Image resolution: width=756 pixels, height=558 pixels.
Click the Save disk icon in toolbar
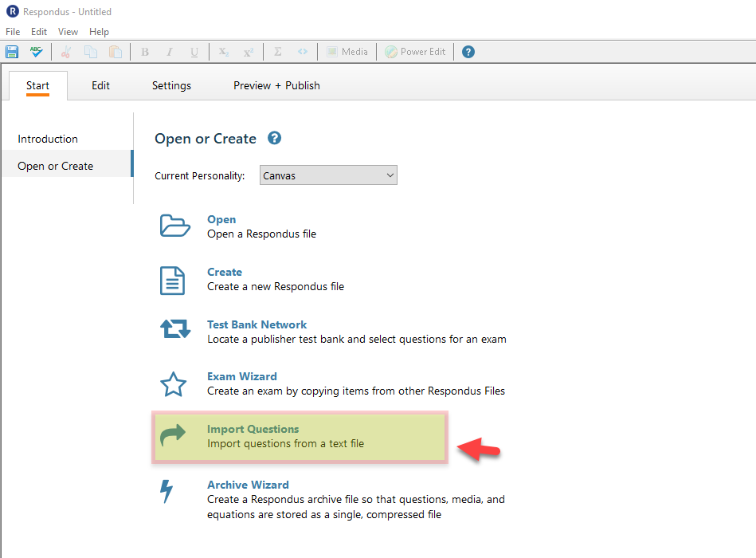12,52
